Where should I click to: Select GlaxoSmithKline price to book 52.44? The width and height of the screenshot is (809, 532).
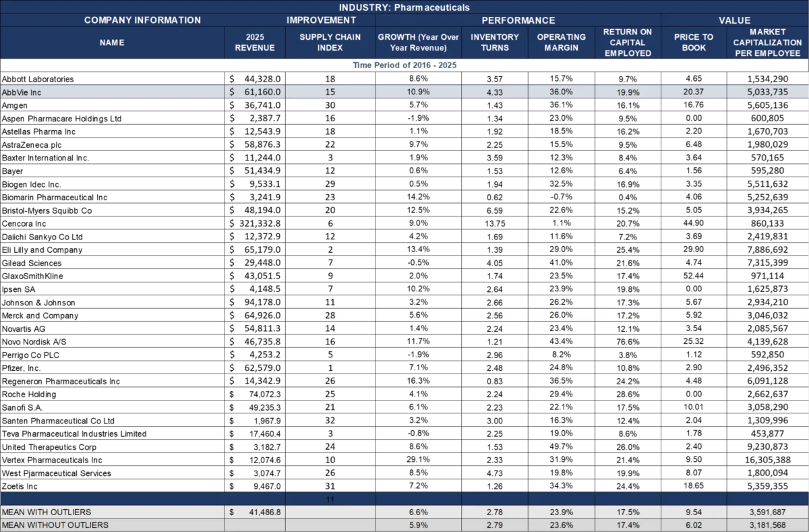694,276
